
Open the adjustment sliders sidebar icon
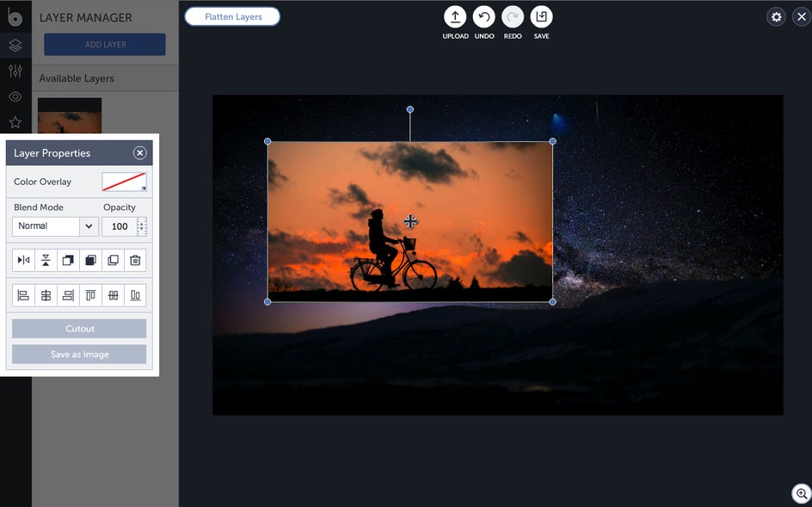click(x=15, y=71)
